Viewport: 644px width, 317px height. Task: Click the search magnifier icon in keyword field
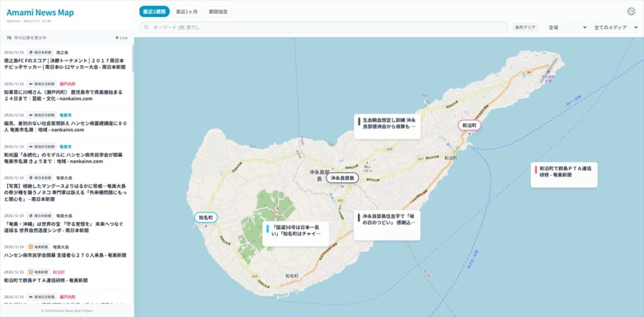coord(146,28)
